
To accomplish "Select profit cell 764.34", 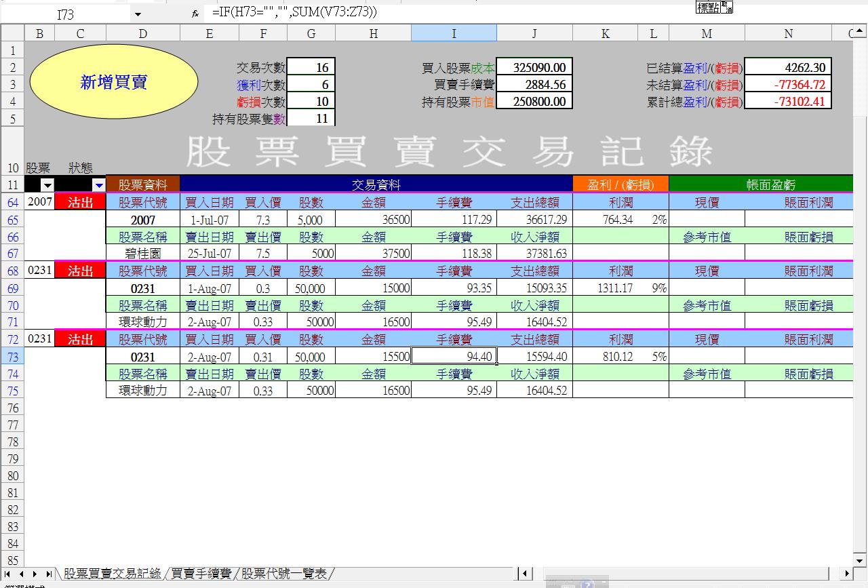I will [606, 220].
